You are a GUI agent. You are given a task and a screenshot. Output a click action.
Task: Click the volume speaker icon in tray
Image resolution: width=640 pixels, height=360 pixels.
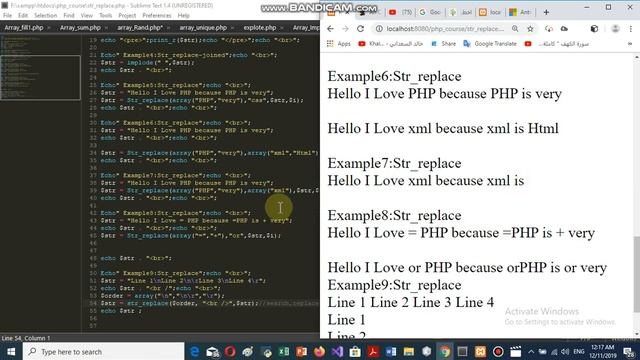(565, 351)
